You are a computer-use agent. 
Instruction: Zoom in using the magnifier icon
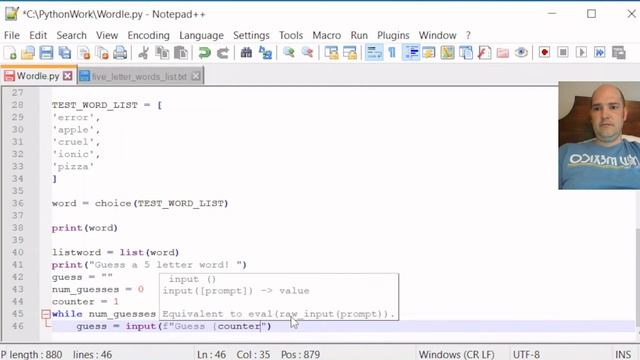(289, 53)
